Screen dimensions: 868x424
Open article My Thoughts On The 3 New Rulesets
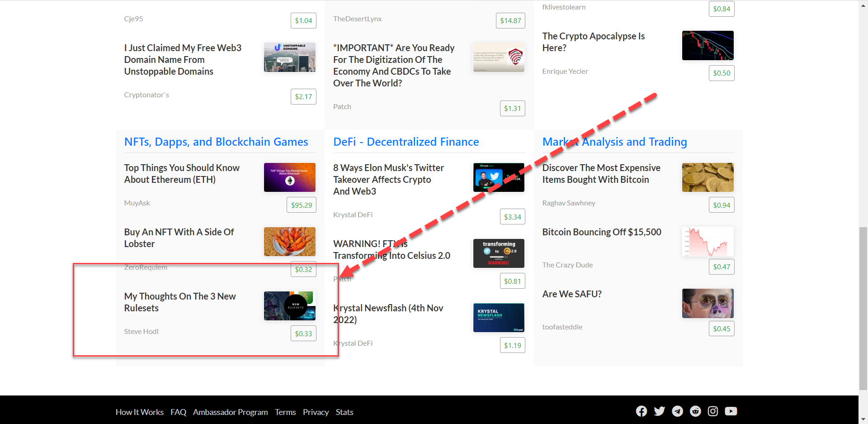tap(180, 302)
